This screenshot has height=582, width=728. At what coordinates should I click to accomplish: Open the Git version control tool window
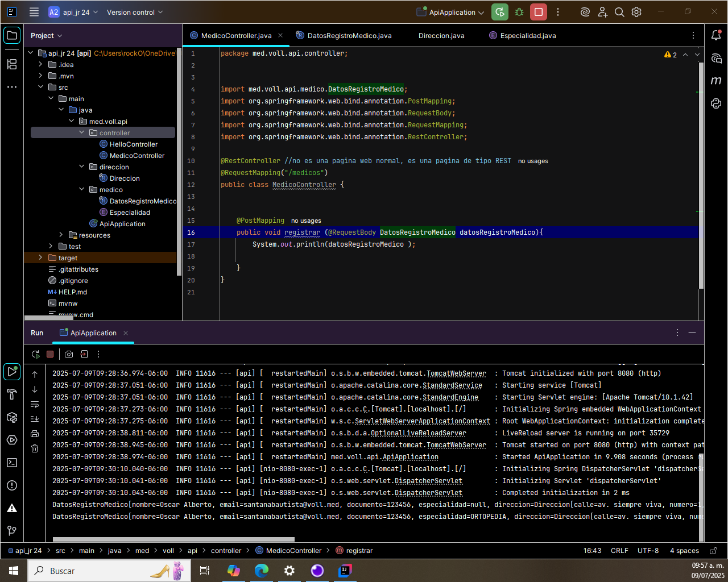point(12,531)
